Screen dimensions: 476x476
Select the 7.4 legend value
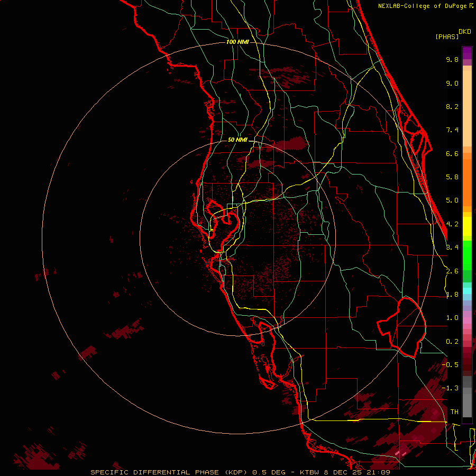pos(452,130)
